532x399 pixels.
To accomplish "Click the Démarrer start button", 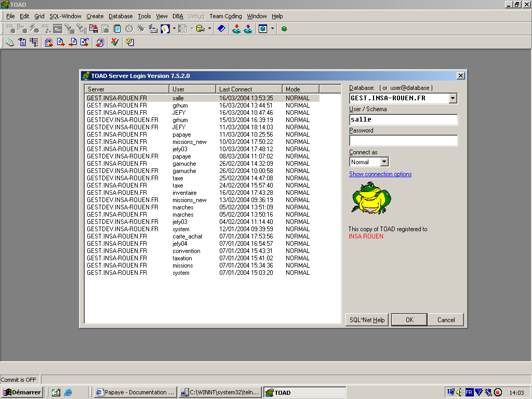I will (22, 392).
